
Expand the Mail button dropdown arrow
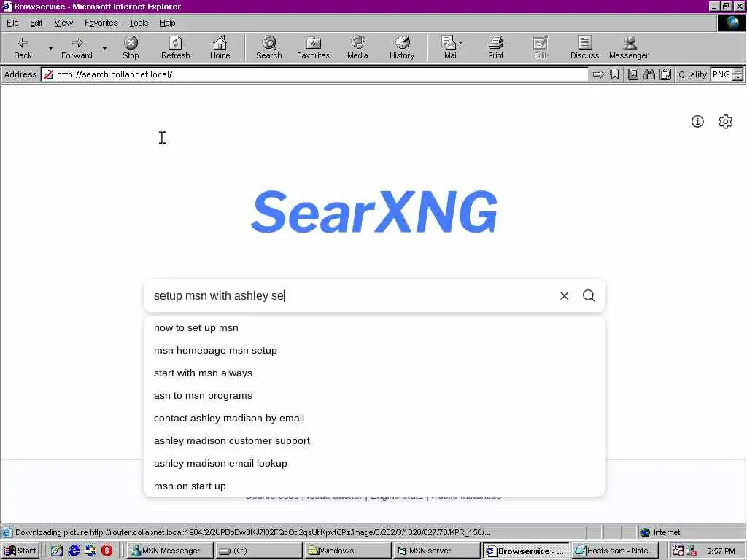461,43
